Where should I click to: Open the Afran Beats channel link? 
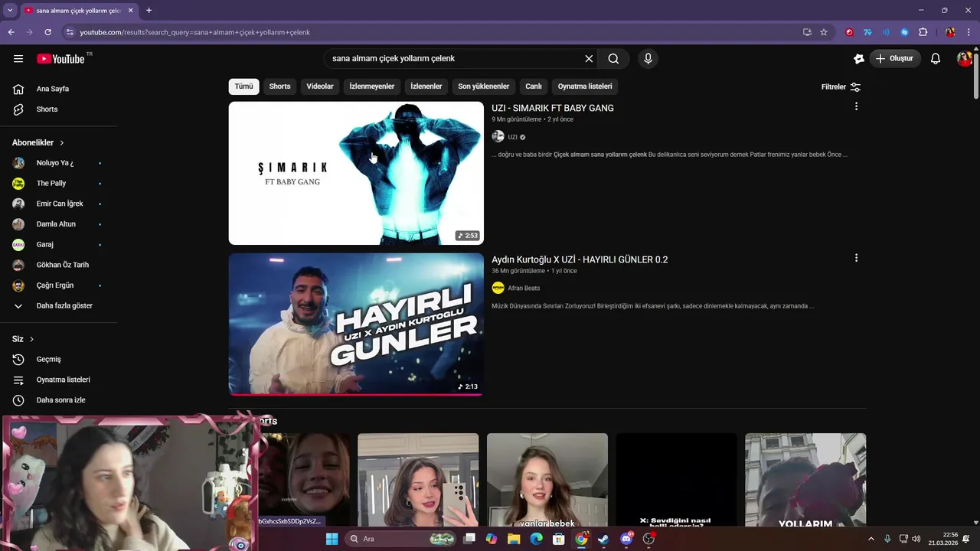(524, 289)
